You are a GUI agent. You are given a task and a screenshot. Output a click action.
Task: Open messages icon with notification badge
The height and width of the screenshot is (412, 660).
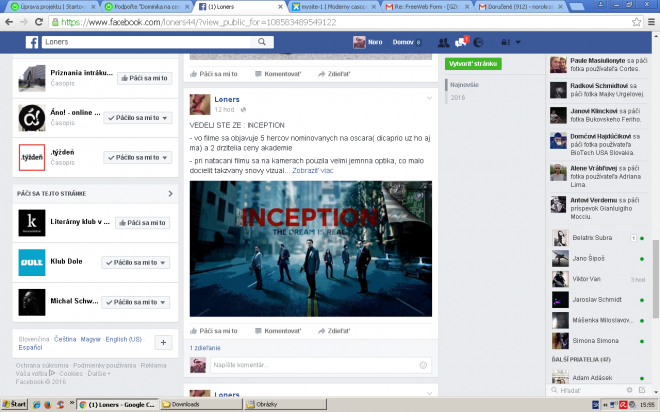pos(461,42)
